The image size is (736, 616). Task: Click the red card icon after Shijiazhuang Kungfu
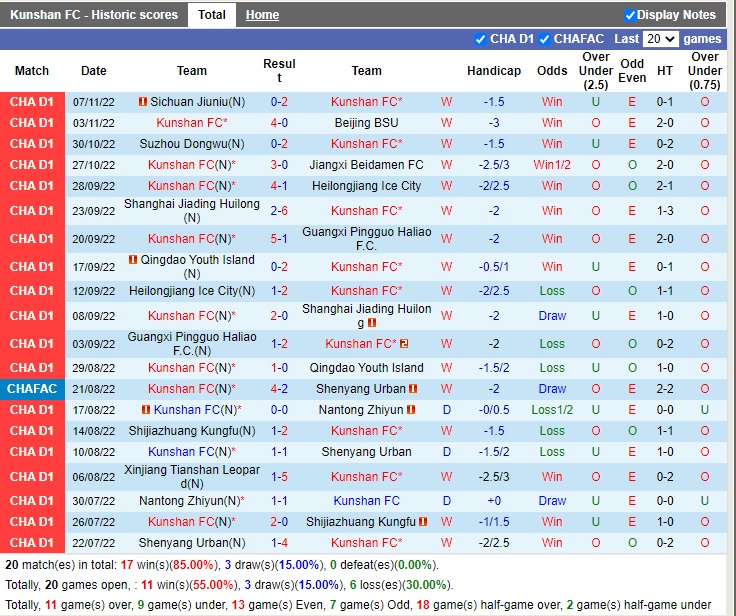(x=423, y=522)
